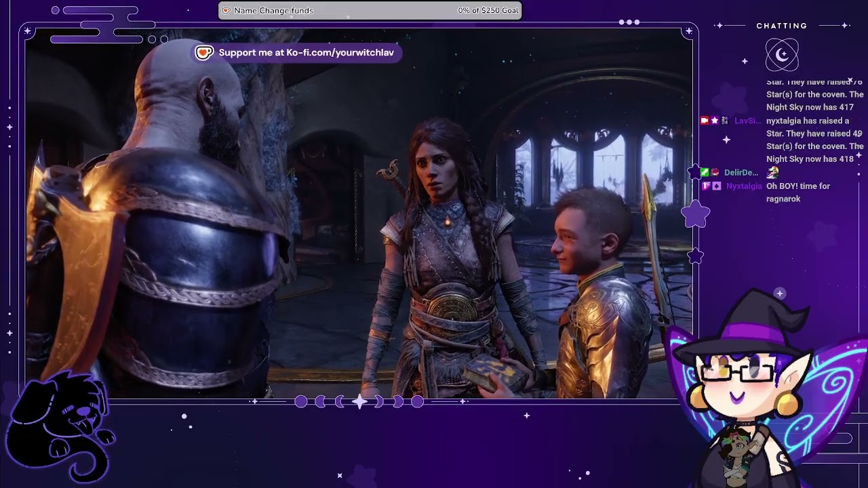Click the Name Change funds goal progress bar
The width and height of the screenshot is (868, 488).
click(x=370, y=10)
